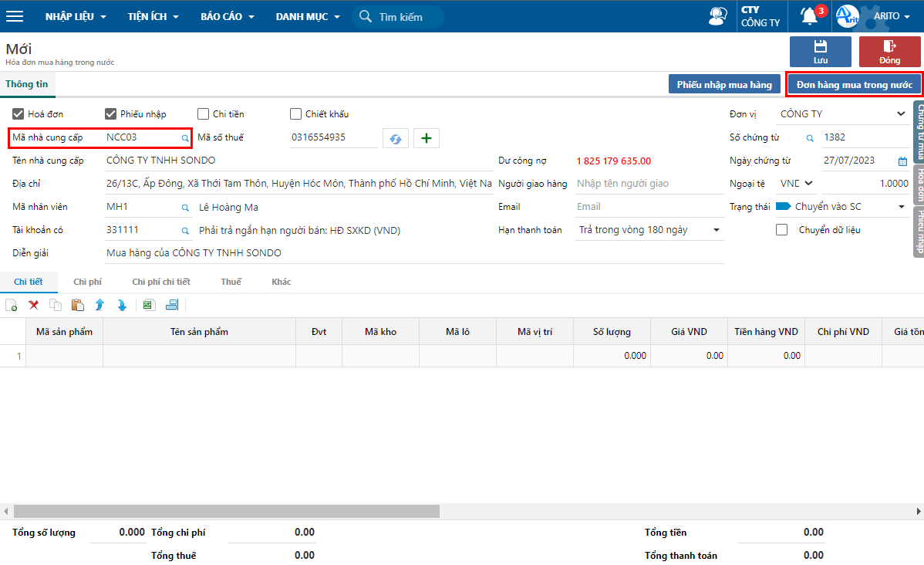Enable the Chi tiền checkbox
The image size is (924, 565).
[204, 113]
